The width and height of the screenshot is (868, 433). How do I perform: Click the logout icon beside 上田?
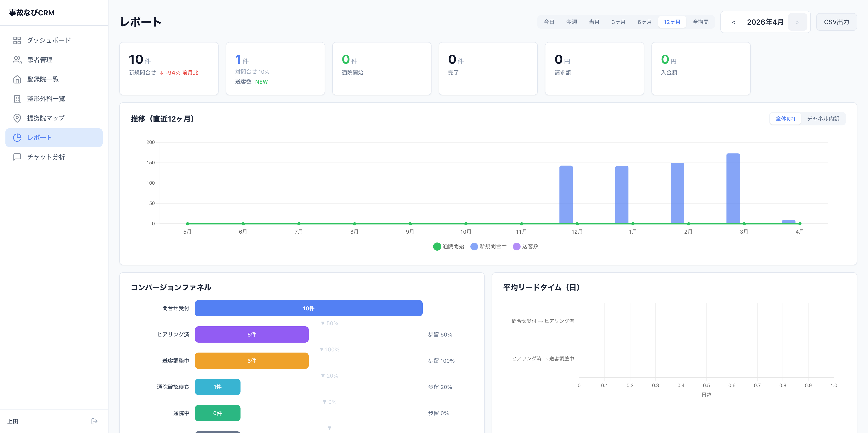94,421
